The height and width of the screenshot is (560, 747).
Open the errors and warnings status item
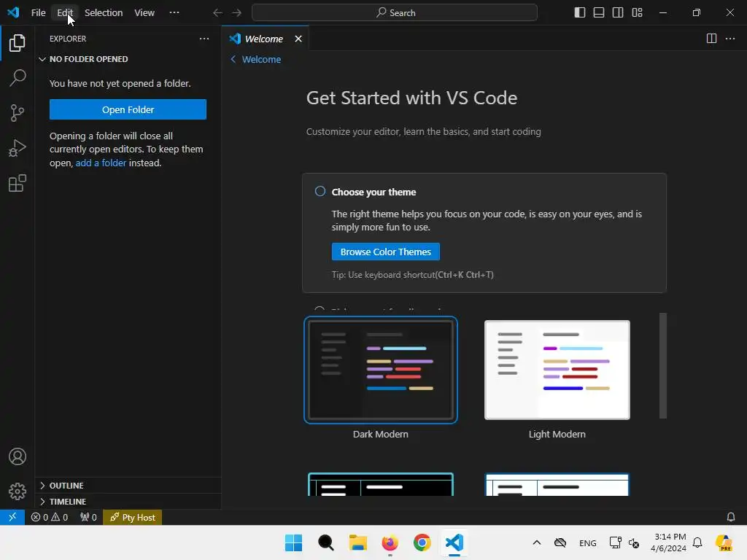(50, 517)
